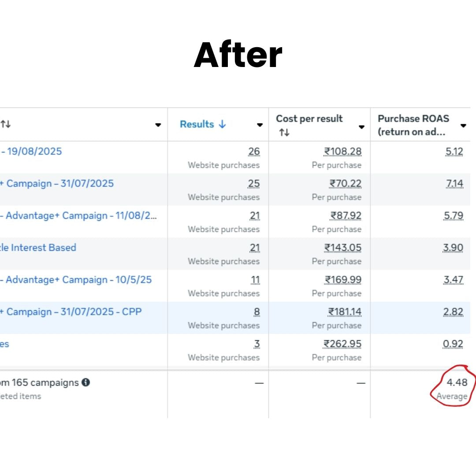The width and height of the screenshot is (476, 476).
Task: Click the 7.14 Purchase ROAS value
Action: coord(455,183)
